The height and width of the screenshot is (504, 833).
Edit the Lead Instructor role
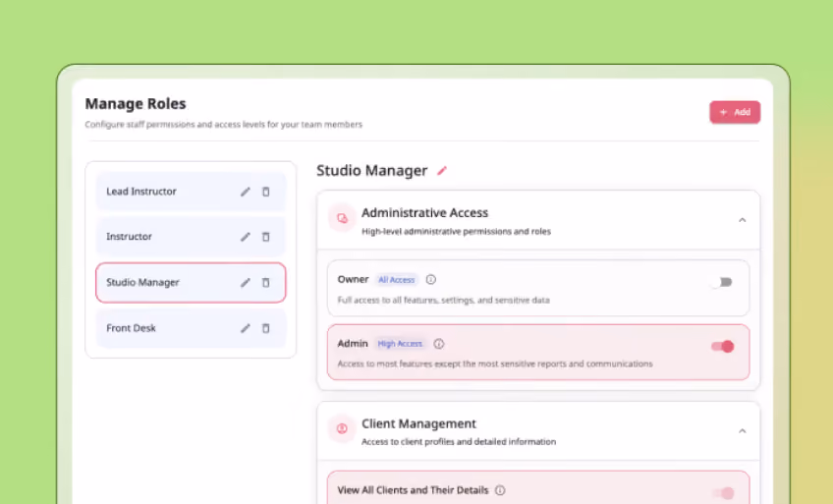pos(245,192)
